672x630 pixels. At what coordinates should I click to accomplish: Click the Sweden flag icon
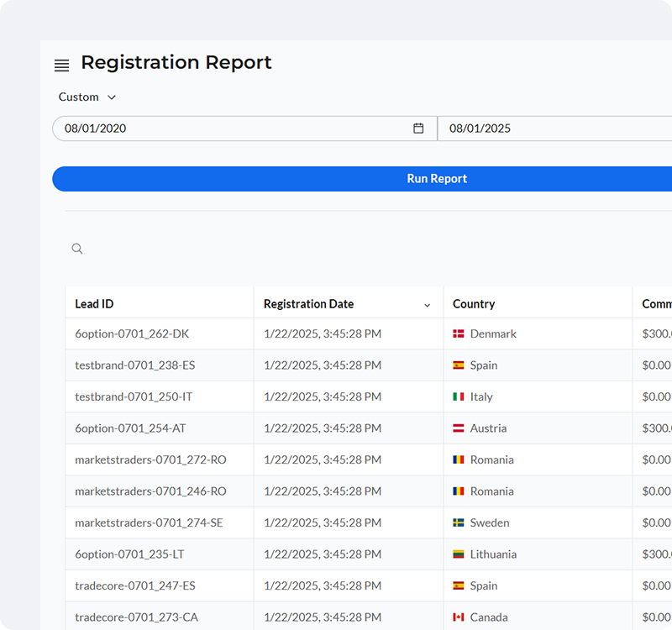click(x=459, y=522)
